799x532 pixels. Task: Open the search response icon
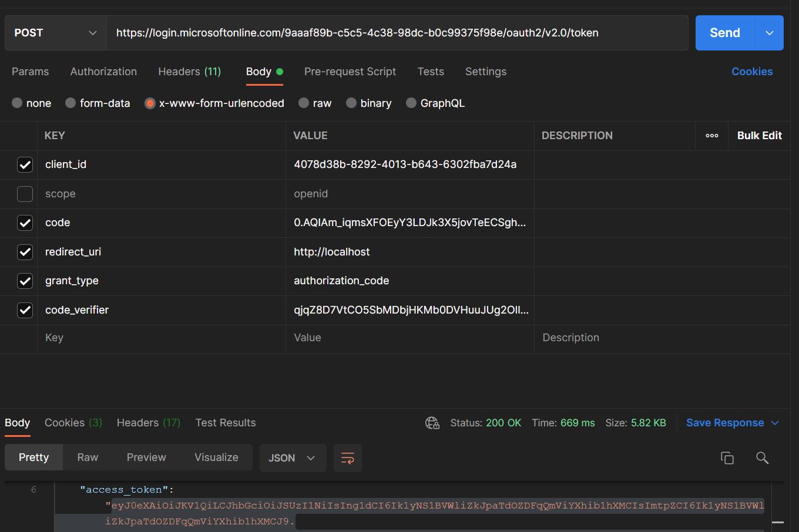click(762, 457)
